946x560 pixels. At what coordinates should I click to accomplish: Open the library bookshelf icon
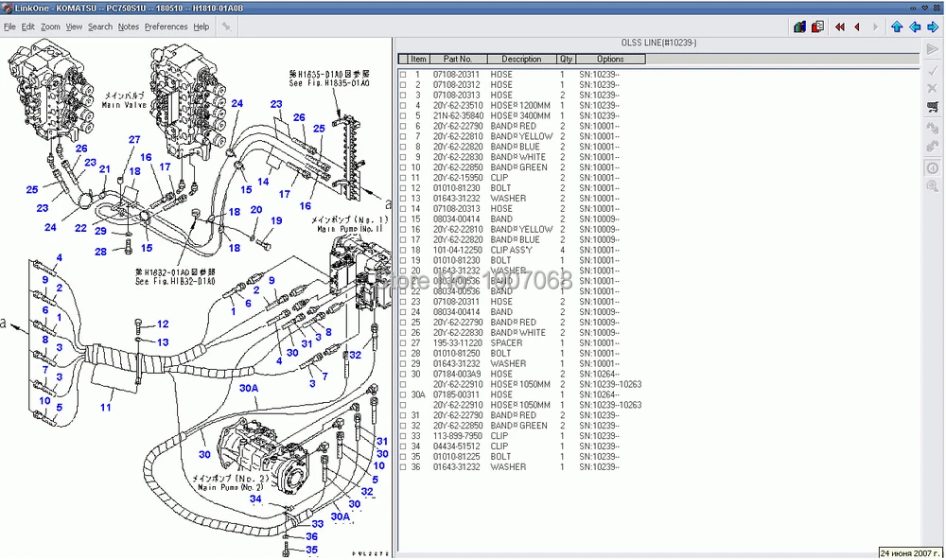(800, 26)
